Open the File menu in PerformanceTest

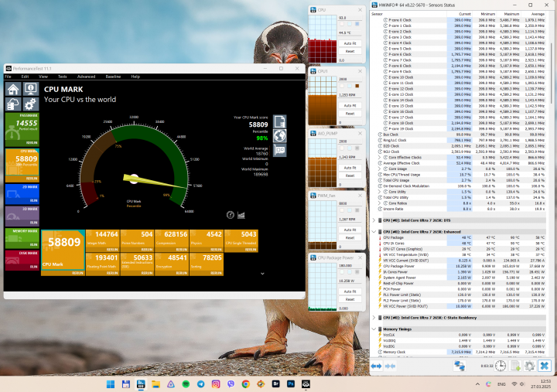tap(9, 77)
